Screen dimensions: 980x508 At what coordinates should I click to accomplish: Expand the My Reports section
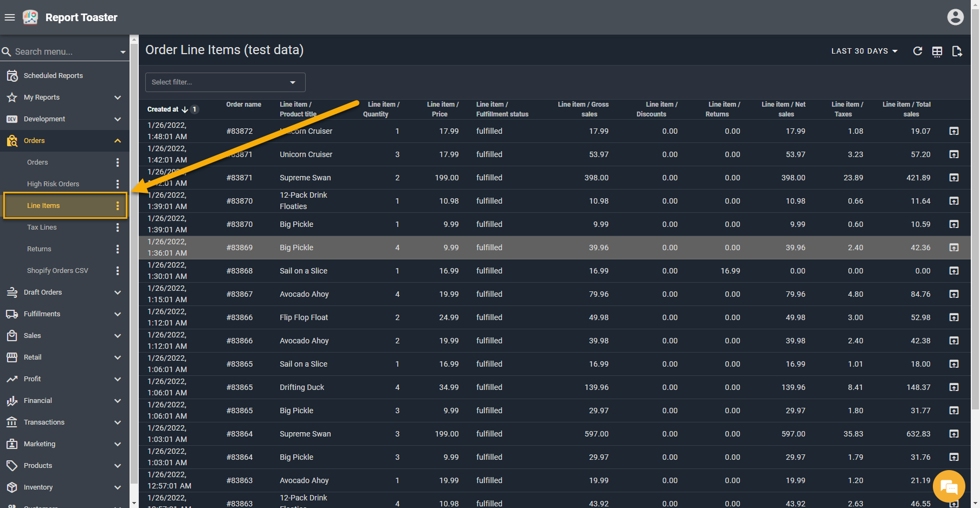click(118, 97)
